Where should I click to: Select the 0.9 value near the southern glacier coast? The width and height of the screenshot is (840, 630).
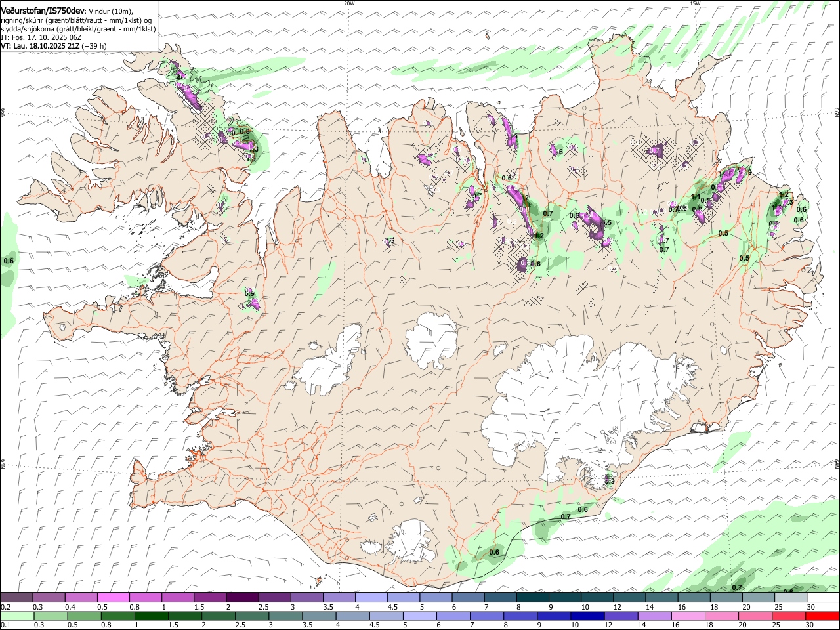[609, 481]
